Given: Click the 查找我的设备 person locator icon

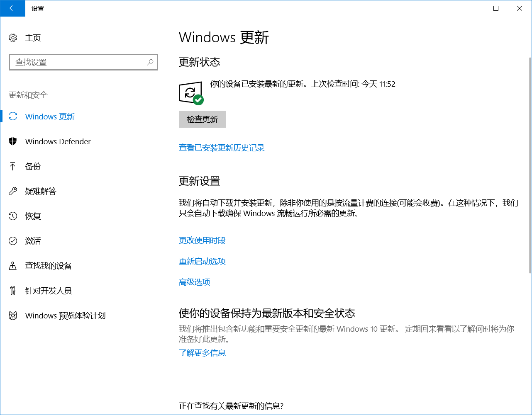Looking at the screenshot, I should (x=13, y=266).
